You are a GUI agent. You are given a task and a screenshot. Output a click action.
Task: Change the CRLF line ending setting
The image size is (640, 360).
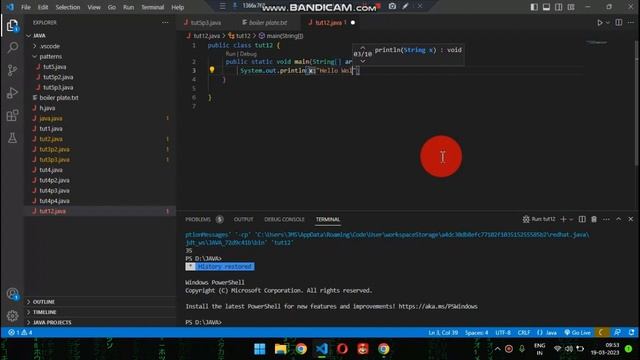click(x=524, y=333)
